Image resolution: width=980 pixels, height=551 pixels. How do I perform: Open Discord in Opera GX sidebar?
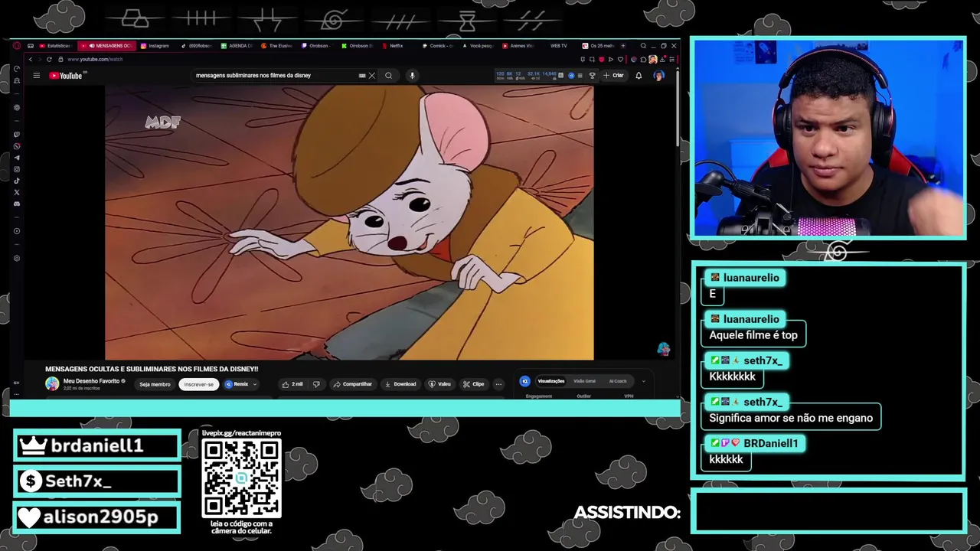tap(17, 204)
